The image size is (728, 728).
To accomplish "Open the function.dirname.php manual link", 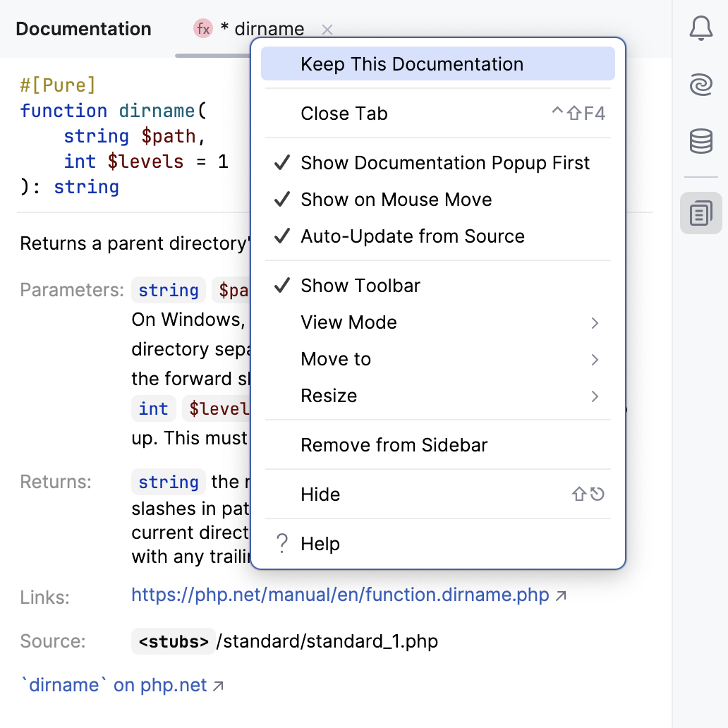I will coord(339,595).
